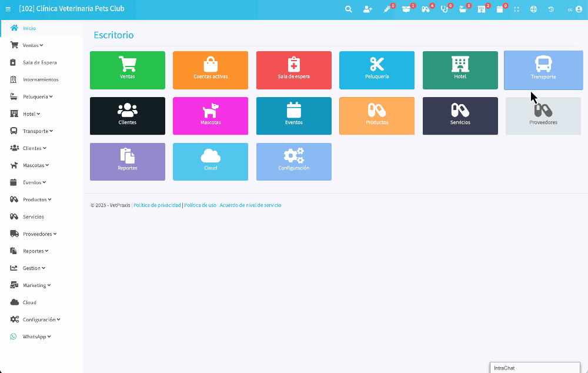Follow the Política de privacidad link
The height and width of the screenshot is (373, 588).
tap(157, 205)
